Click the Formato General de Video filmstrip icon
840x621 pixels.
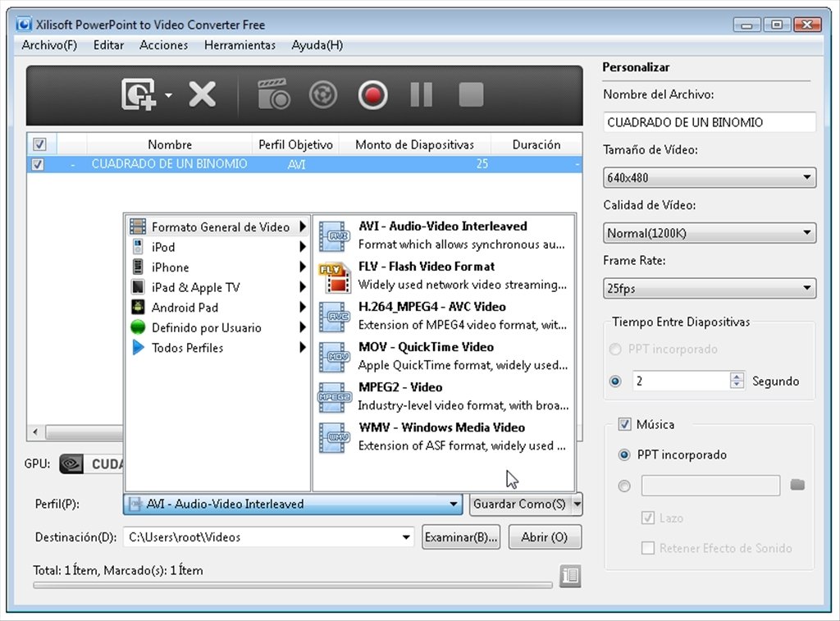click(x=138, y=226)
